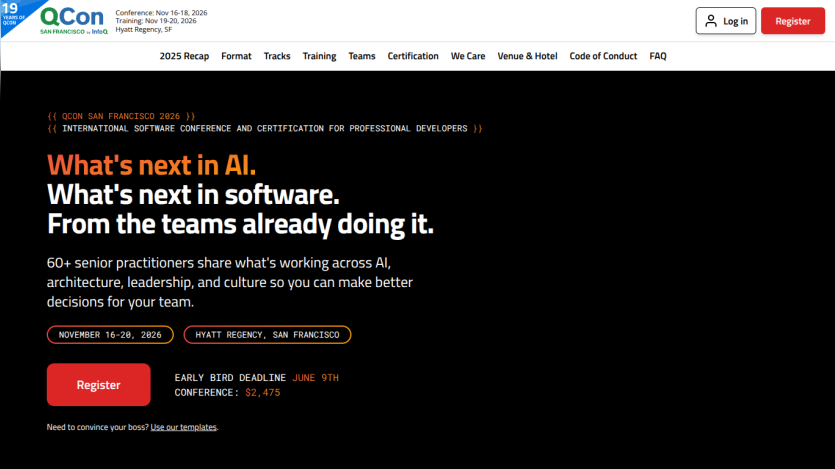Click the "QCON SAN FRANCISCO 2026" tagline
This screenshot has width=835, height=469.
pos(121,116)
